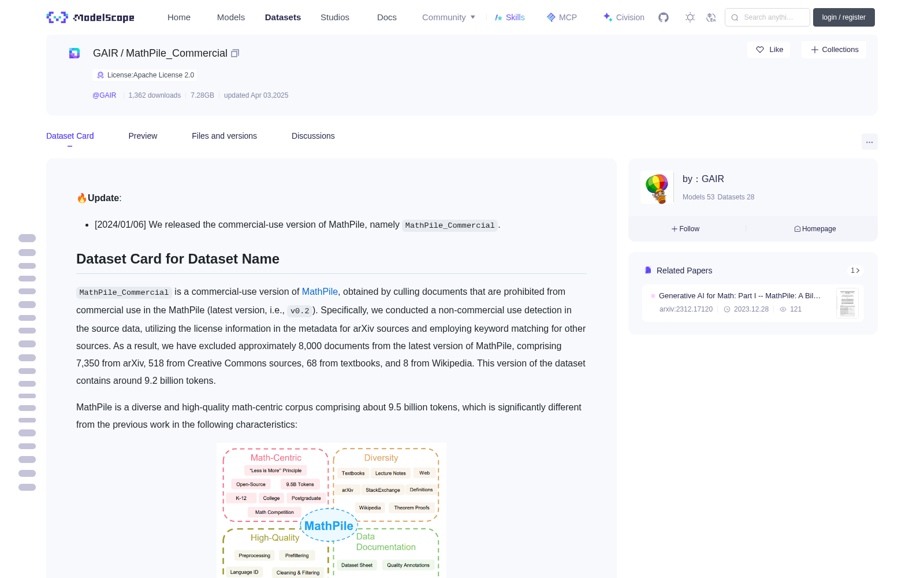Open the MathPile paper thumbnail

847,303
